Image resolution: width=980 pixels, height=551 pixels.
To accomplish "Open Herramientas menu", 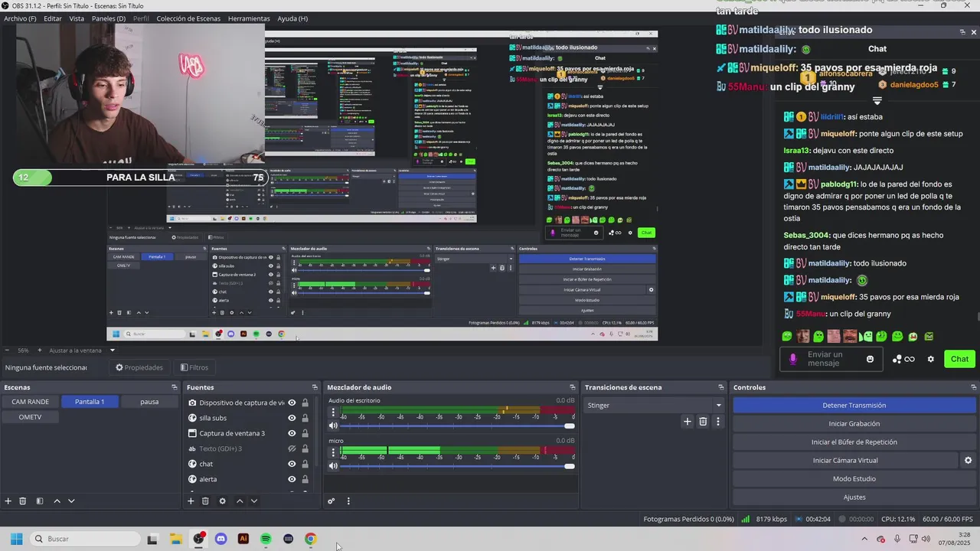I will tap(249, 18).
